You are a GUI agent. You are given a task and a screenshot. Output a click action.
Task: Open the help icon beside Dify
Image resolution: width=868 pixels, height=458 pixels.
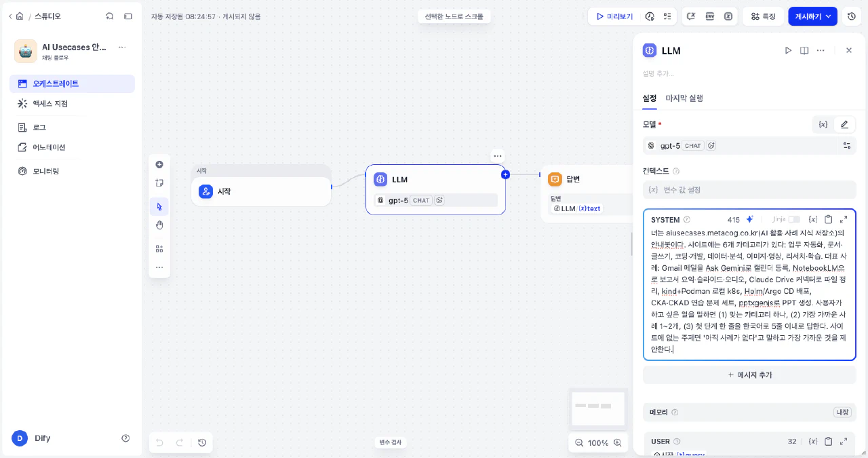pyautogui.click(x=125, y=438)
